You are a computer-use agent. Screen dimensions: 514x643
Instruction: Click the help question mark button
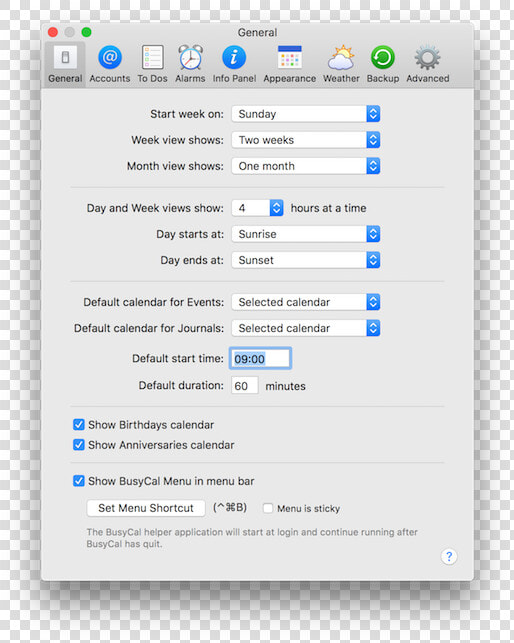(449, 556)
